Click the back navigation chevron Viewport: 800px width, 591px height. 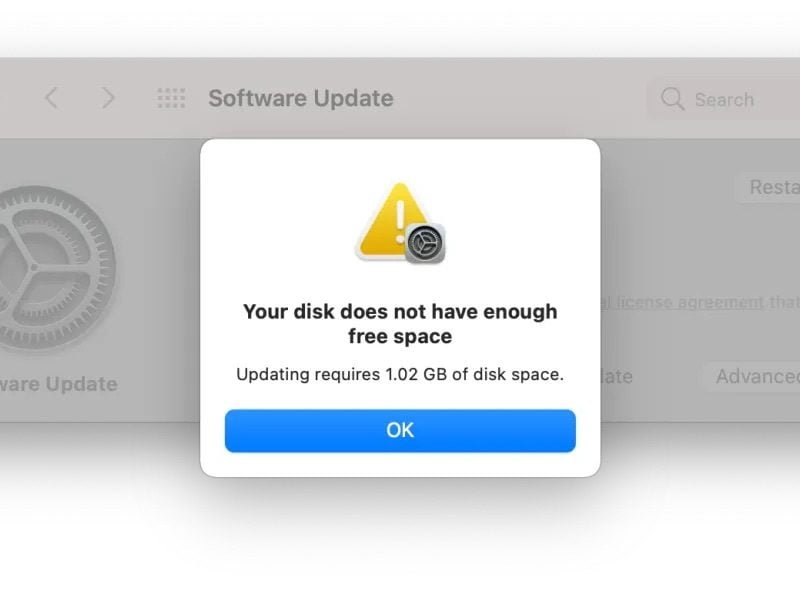52,98
